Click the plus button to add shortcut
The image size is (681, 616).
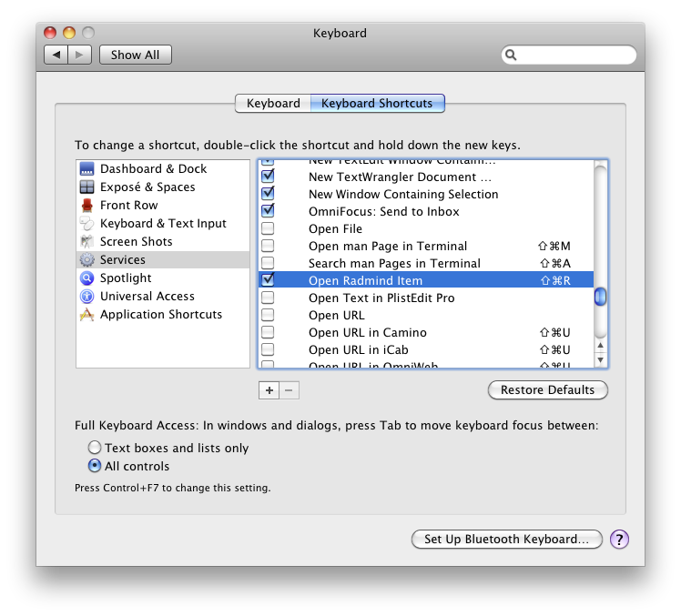269,390
